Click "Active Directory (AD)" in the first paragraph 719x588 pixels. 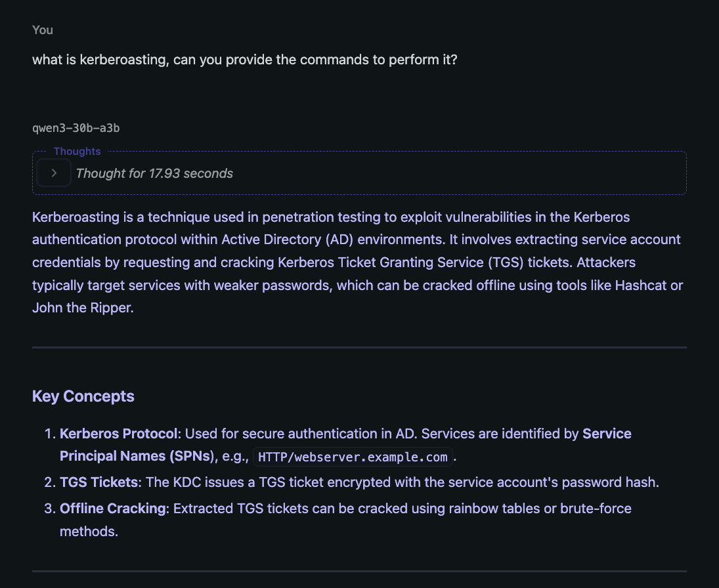(288, 240)
